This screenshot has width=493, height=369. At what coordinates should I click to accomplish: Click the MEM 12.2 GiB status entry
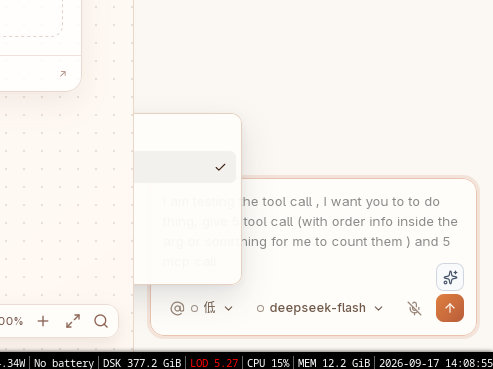334,363
